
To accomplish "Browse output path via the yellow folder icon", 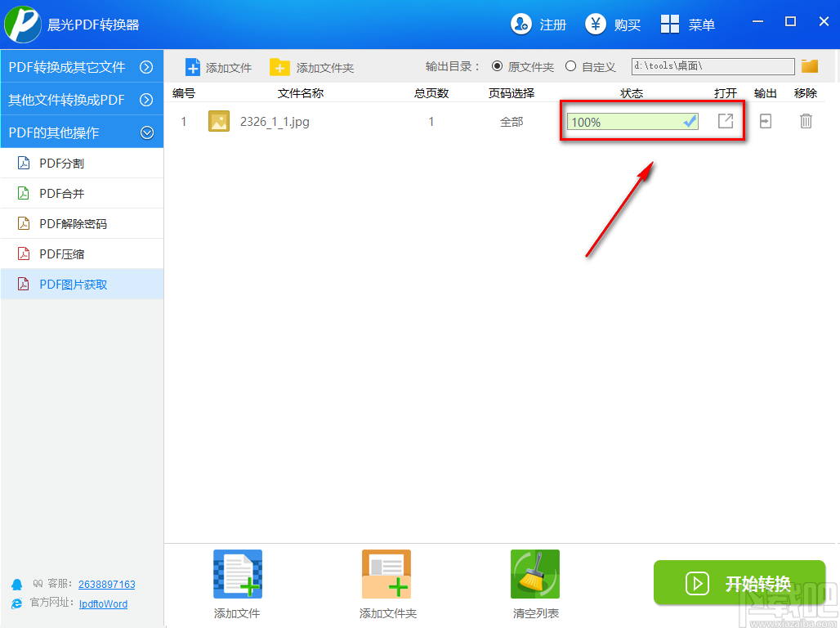I will click(x=809, y=66).
